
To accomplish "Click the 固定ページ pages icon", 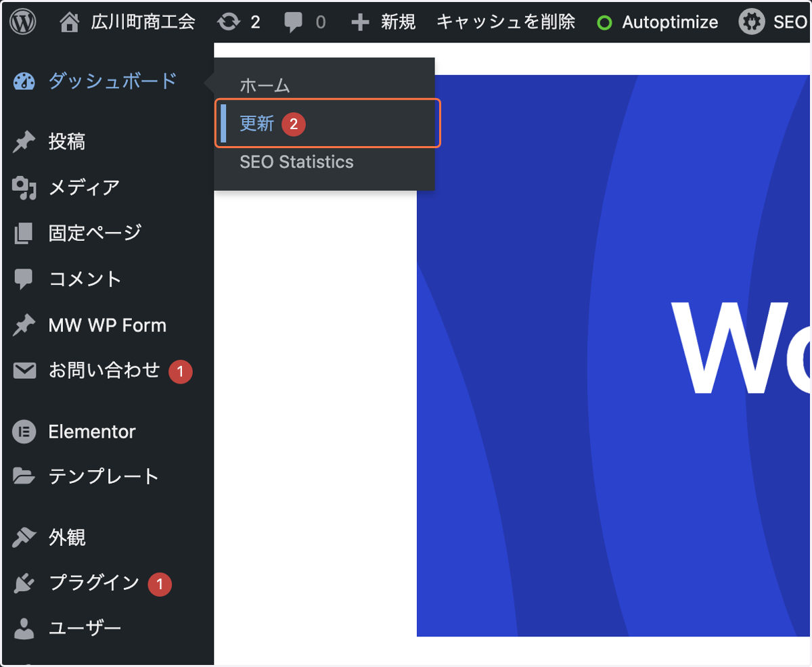I will [23, 233].
